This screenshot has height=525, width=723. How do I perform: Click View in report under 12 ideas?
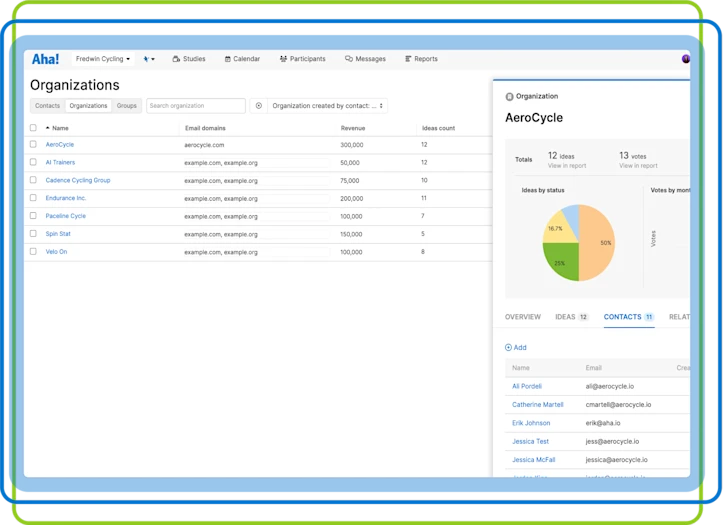pos(567,166)
